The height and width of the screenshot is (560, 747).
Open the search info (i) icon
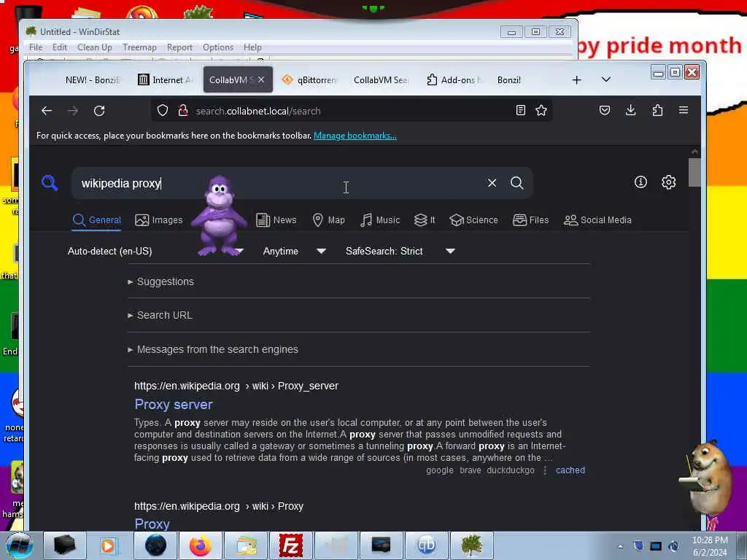point(640,182)
